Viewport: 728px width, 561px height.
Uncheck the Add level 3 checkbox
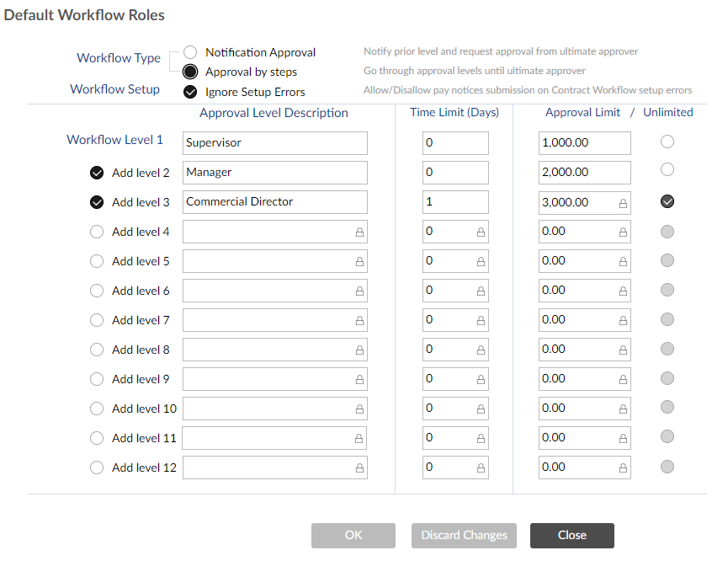tap(97, 202)
